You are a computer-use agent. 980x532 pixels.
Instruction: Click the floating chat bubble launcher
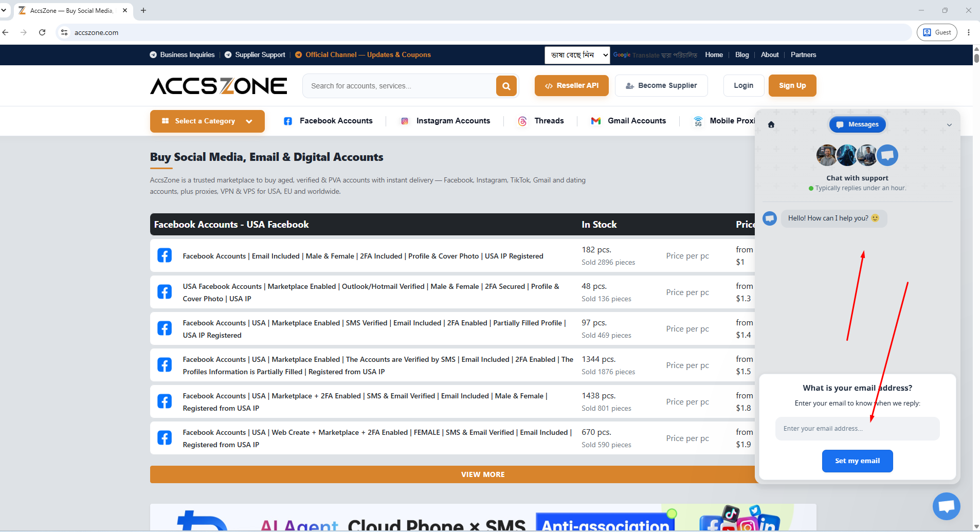click(946, 506)
